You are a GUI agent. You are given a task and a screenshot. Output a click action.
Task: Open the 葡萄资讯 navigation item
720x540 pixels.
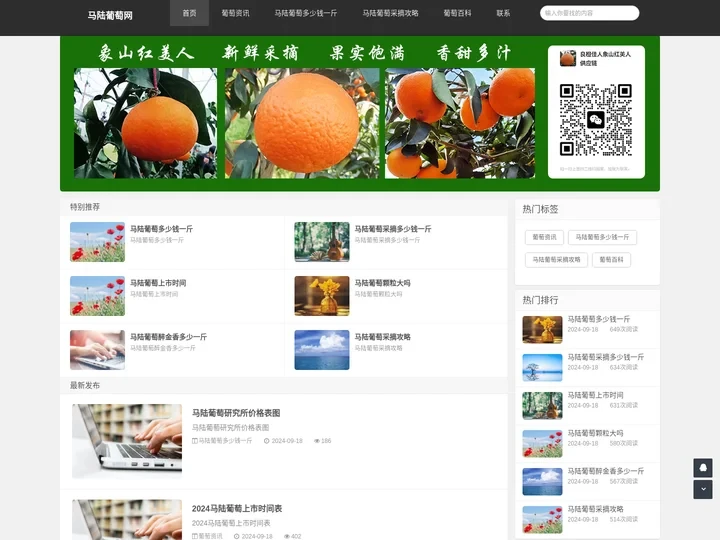click(x=236, y=13)
